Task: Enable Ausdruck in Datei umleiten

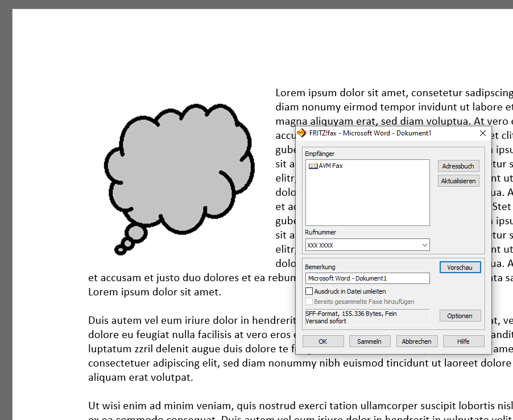Action: (309, 291)
